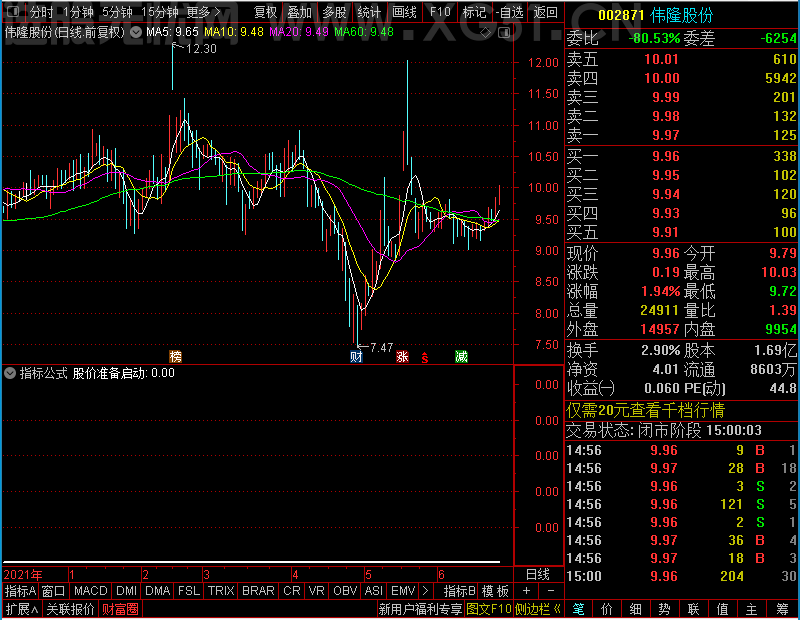Select the 筹 chip distribution tab

point(782,609)
